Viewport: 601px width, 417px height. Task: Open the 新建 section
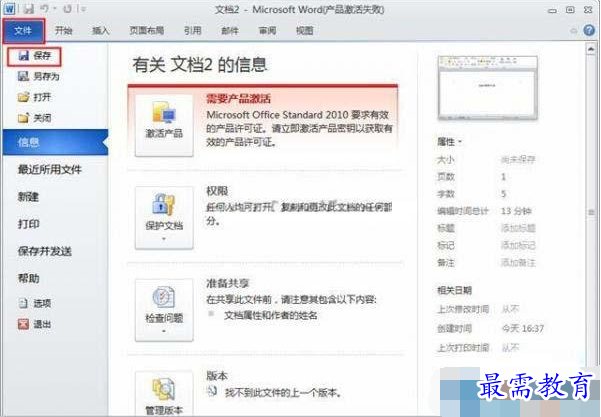(28, 197)
